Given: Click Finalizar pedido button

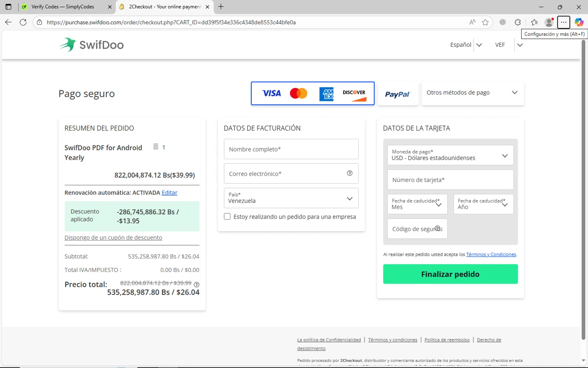Looking at the screenshot, I should [x=450, y=274].
